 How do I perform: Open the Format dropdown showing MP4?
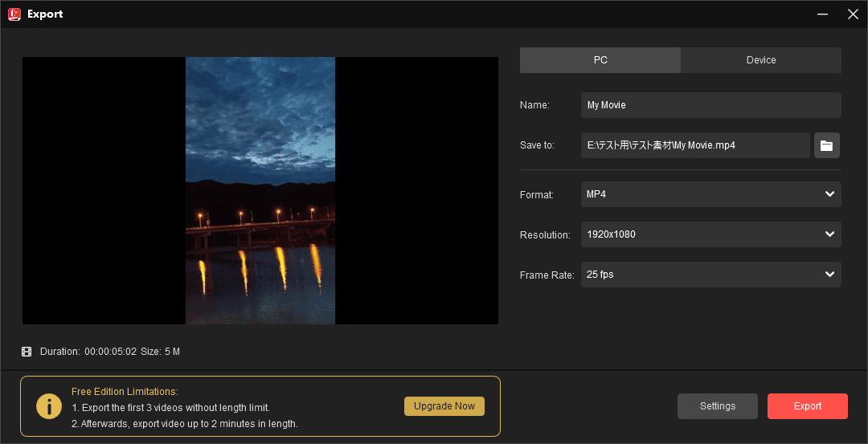(x=710, y=194)
